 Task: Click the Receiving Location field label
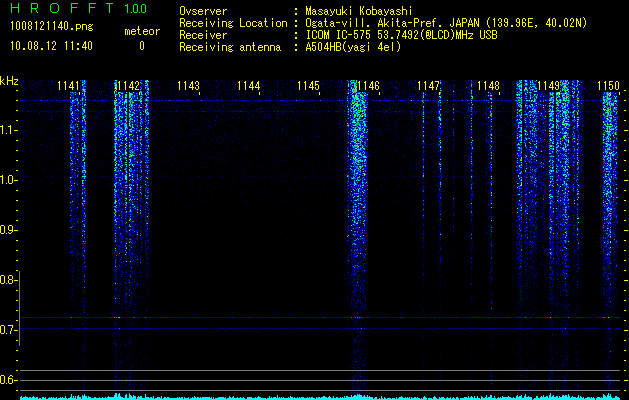(233, 23)
